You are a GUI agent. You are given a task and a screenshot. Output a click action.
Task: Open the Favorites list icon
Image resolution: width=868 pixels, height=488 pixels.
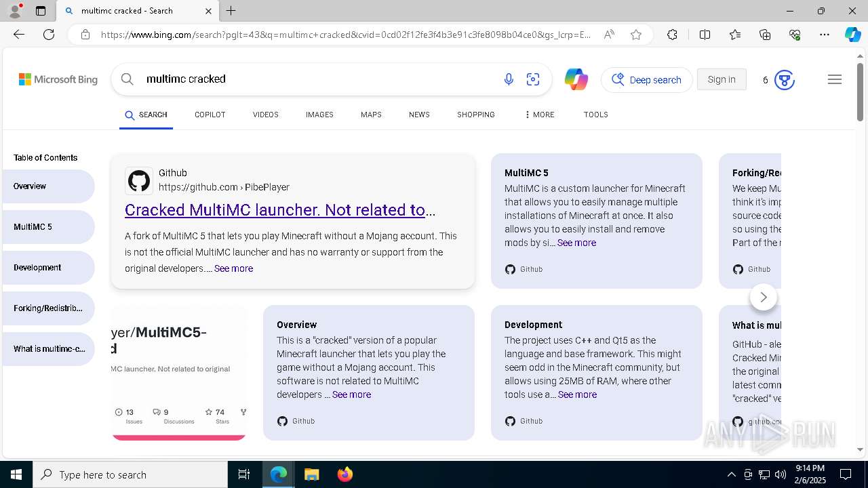pos(735,35)
